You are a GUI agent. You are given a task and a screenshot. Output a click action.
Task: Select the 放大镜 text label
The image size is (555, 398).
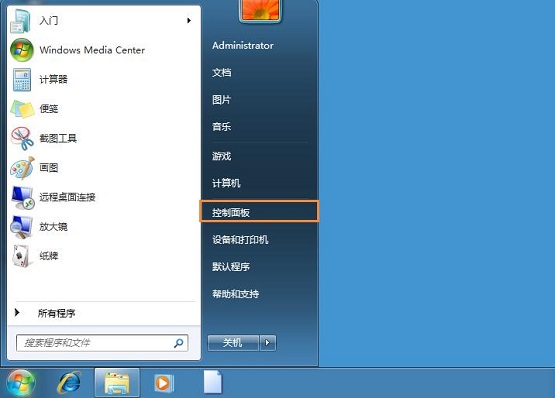pyautogui.click(x=53, y=226)
